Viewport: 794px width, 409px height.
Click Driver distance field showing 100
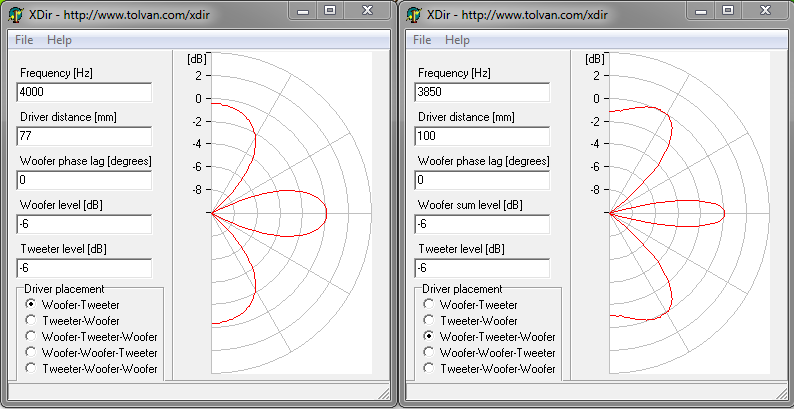point(482,136)
